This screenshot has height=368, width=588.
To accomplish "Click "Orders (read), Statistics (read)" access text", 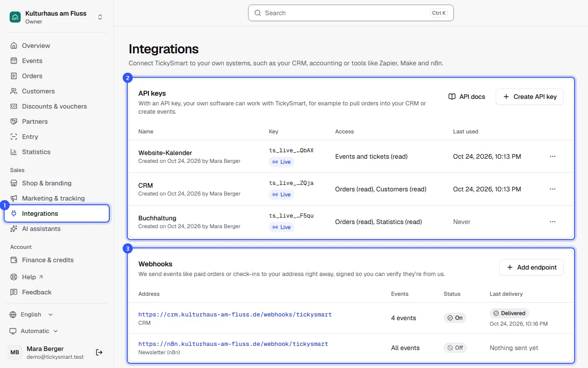I will click(379, 222).
